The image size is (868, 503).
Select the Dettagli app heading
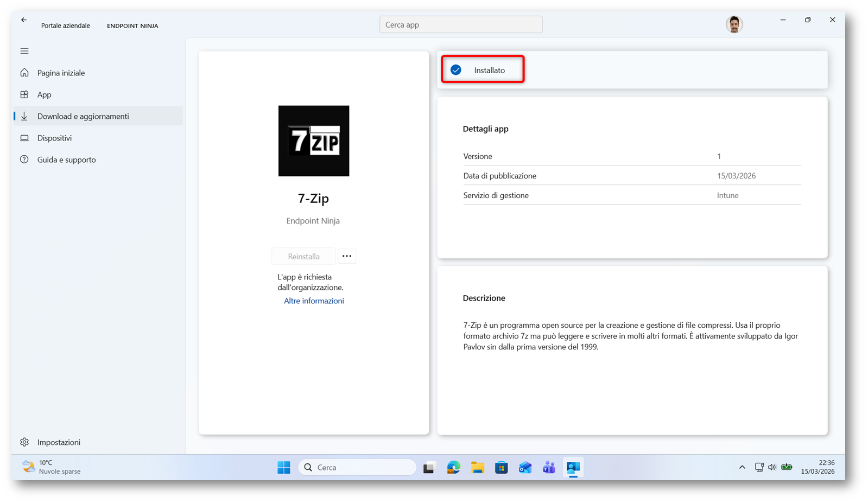coord(485,129)
